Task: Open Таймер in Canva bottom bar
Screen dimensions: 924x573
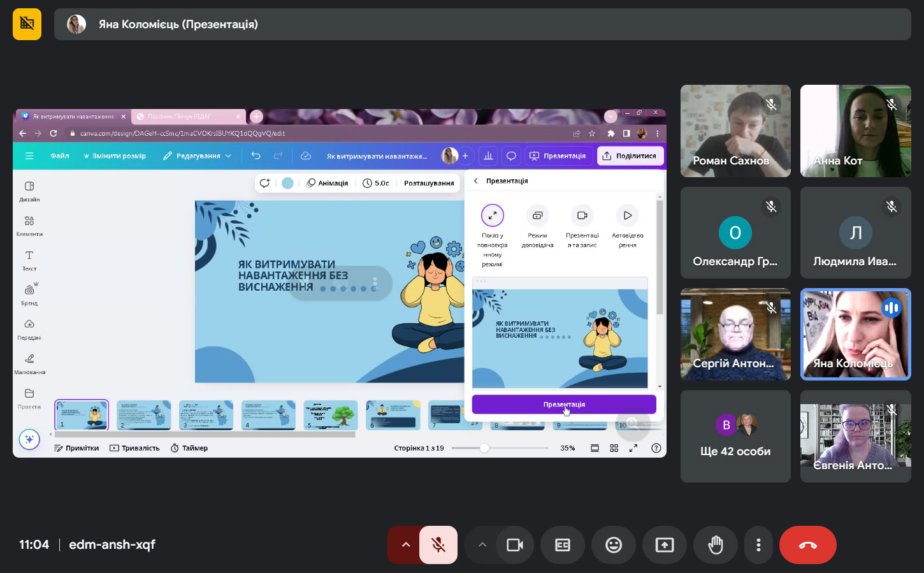Action: coord(189,448)
